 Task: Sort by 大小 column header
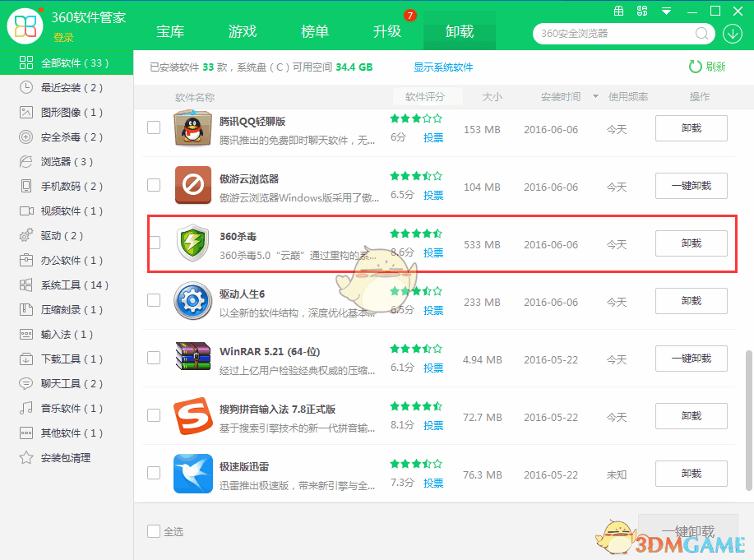coord(493,97)
